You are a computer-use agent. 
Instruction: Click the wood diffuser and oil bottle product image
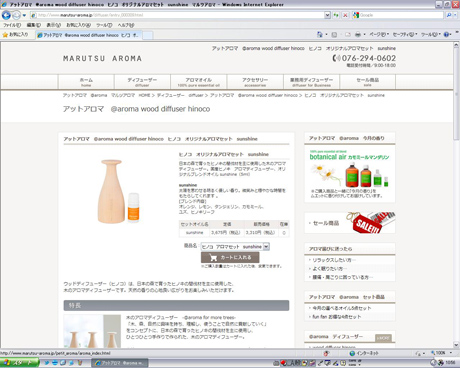pyautogui.click(x=119, y=191)
